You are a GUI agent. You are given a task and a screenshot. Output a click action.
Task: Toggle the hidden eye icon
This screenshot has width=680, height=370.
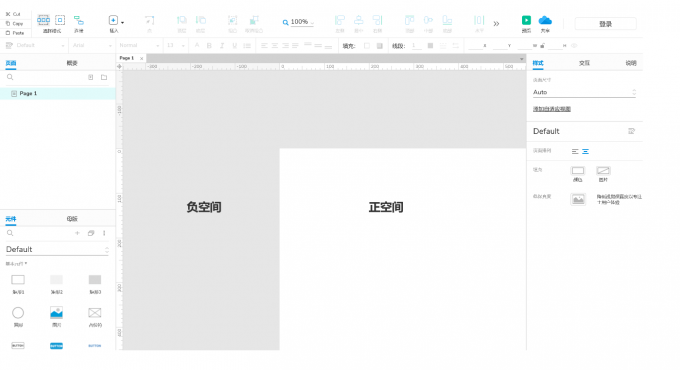[x=574, y=46]
